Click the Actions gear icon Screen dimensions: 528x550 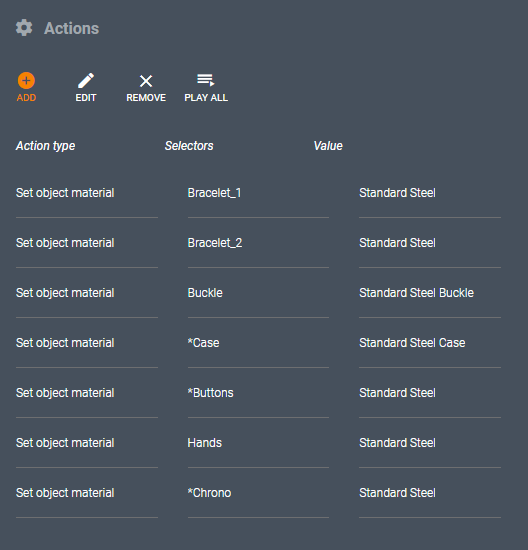[24, 28]
